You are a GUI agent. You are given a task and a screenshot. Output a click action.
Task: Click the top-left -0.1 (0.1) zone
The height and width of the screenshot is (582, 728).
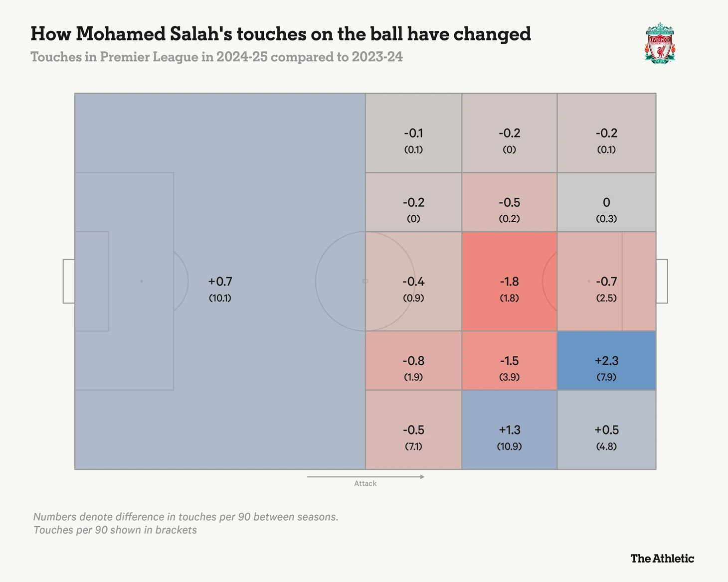pyautogui.click(x=413, y=133)
